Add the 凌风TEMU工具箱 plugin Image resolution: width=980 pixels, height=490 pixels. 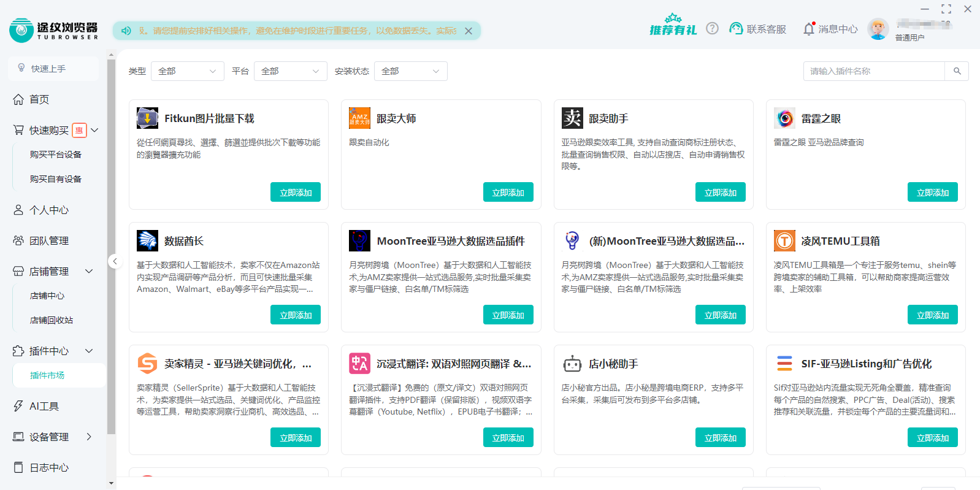point(932,315)
